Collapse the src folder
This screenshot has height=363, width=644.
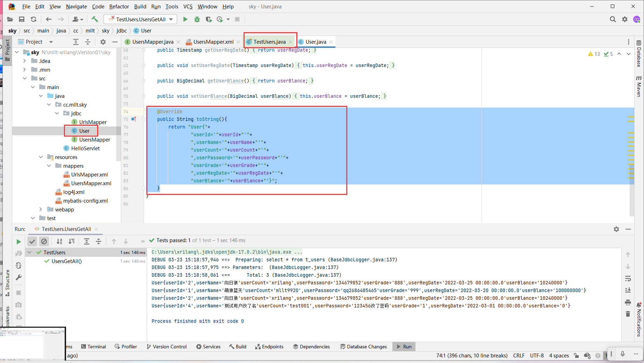pyautogui.click(x=24, y=78)
